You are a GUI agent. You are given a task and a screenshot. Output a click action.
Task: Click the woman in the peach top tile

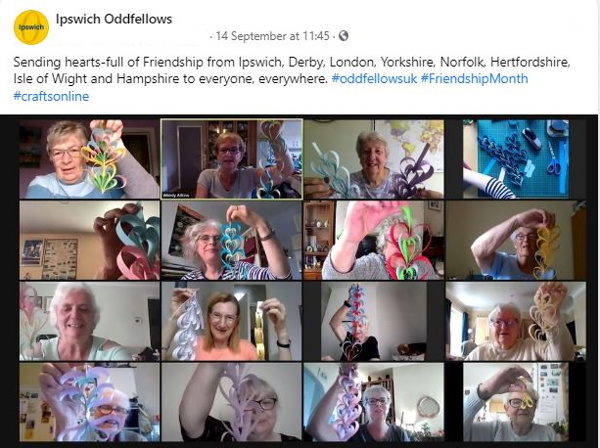pos(232,321)
